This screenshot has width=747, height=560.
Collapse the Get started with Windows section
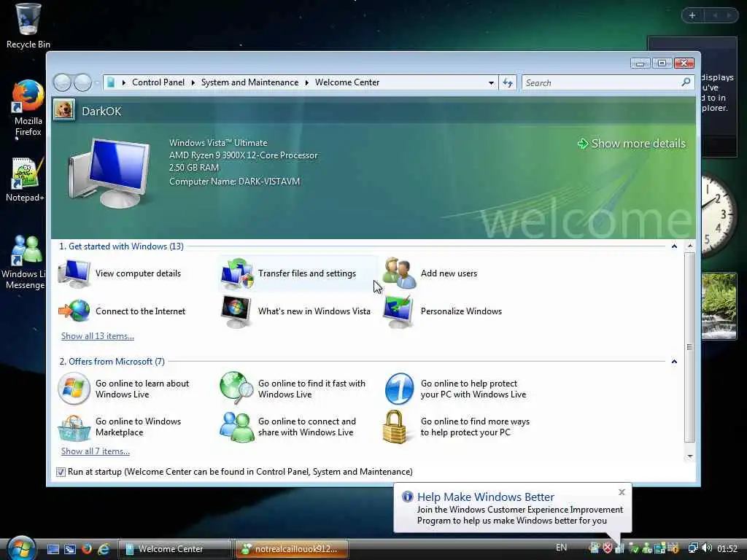click(674, 246)
